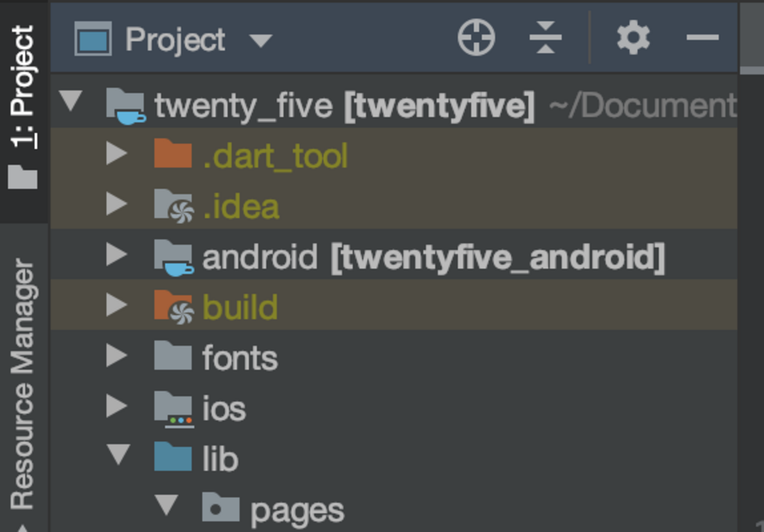Viewport: 764px width, 532px height.
Task: Hide the Project tool window
Action: click(702, 38)
